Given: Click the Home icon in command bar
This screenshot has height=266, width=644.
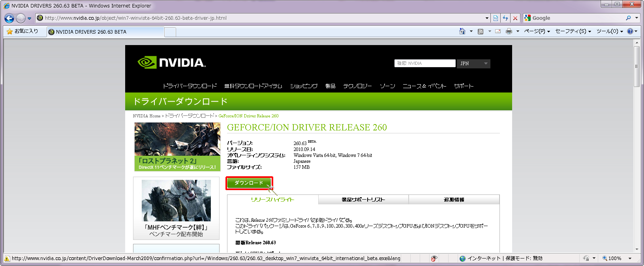Looking at the screenshot, I should tap(462, 31).
